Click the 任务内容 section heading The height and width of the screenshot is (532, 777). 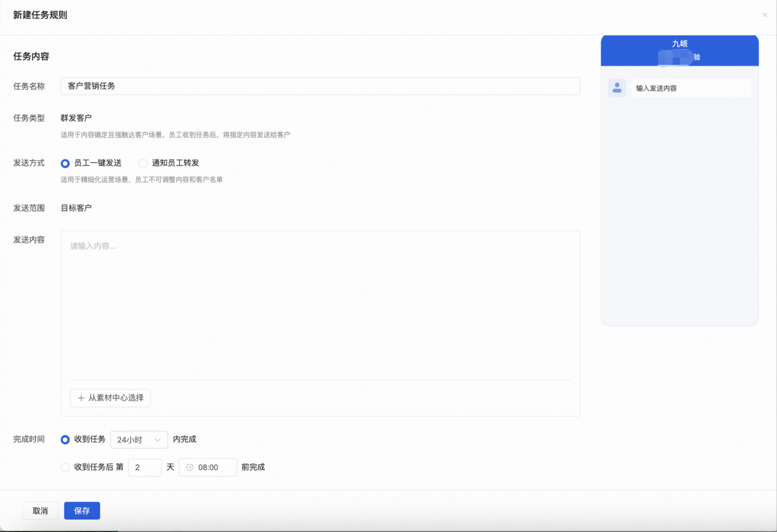(x=31, y=56)
